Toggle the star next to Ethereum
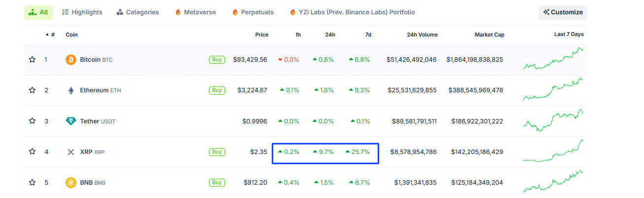The width and height of the screenshot is (644, 198). (33, 90)
